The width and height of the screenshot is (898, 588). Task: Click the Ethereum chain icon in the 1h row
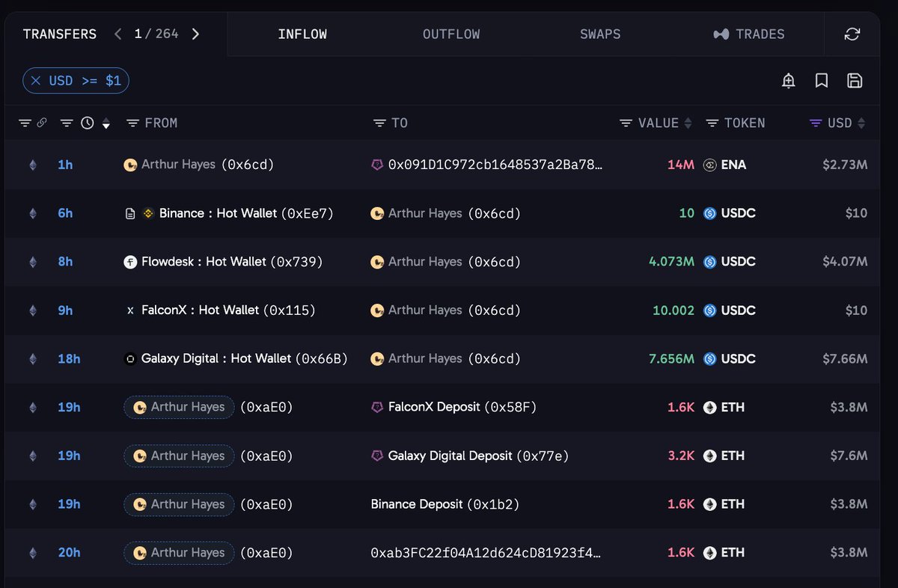click(32, 165)
